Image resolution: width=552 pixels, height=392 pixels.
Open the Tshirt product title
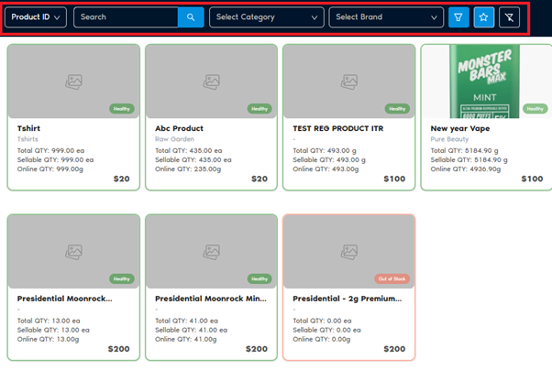(x=28, y=128)
